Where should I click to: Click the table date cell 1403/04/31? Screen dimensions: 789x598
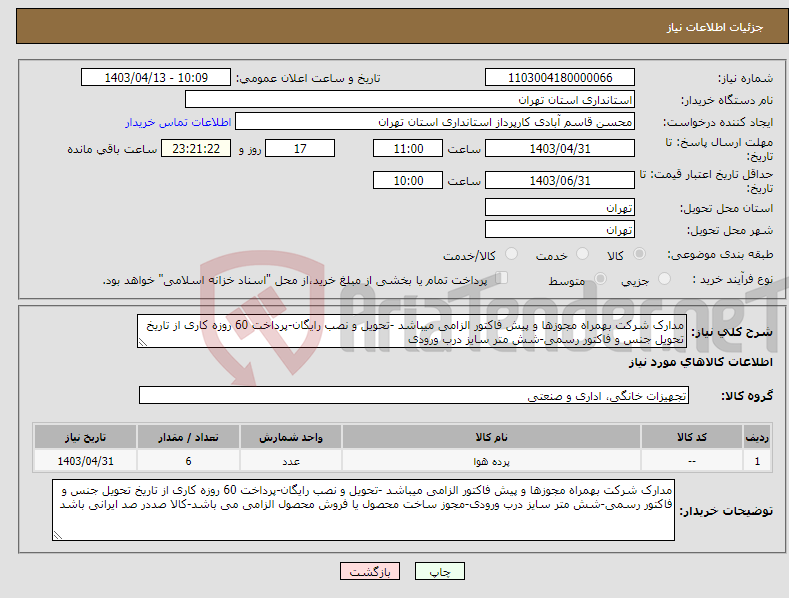click(x=86, y=461)
